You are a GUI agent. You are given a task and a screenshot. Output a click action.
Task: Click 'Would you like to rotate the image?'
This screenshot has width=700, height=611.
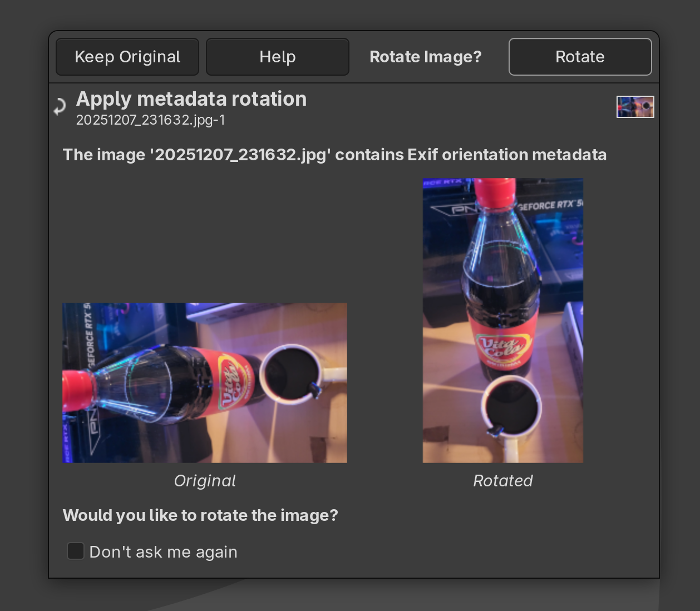pyautogui.click(x=200, y=515)
